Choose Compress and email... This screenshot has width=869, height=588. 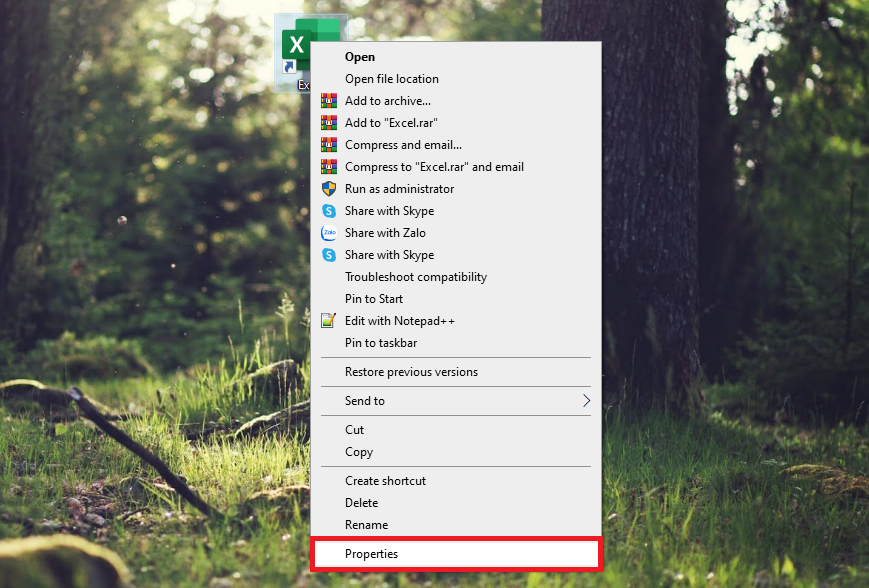(456, 145)
